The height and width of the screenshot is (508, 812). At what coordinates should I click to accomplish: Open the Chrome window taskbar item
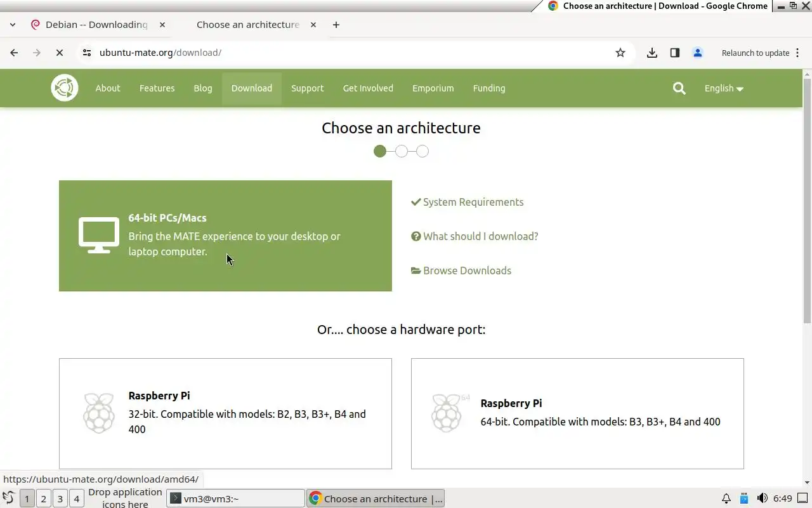coord(376,498)
